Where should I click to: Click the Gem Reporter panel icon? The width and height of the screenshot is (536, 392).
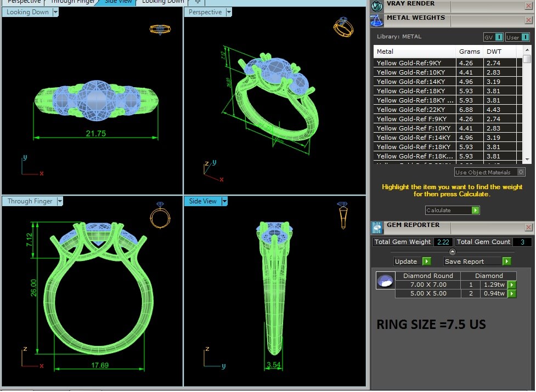pyautogui.click(x=377, y=227)
